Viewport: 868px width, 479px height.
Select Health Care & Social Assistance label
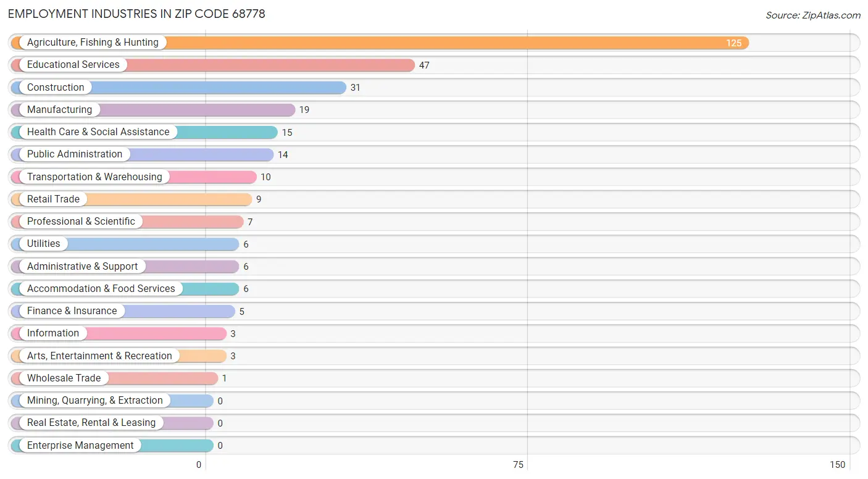pyautogui.click(x=98, y=132)
